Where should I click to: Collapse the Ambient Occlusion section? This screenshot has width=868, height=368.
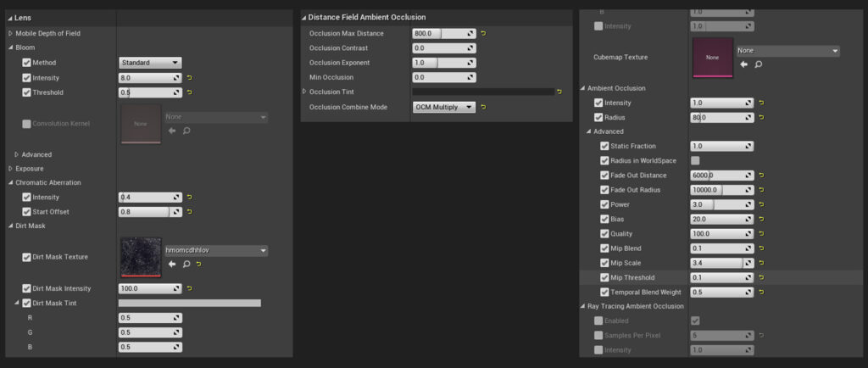(x=583, y=88)
